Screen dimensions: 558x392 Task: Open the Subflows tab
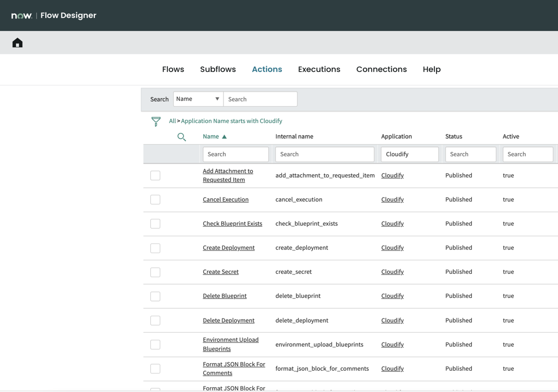pos(218,69)
